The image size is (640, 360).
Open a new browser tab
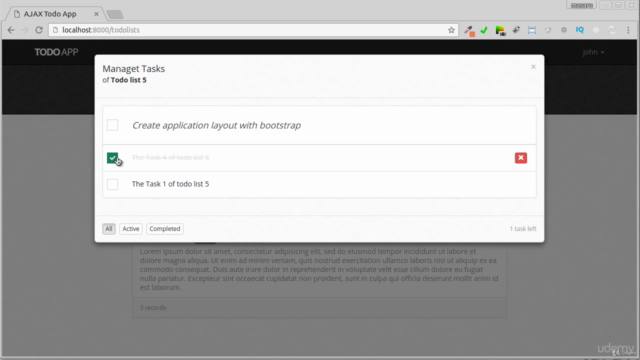[x=115, y=15]
